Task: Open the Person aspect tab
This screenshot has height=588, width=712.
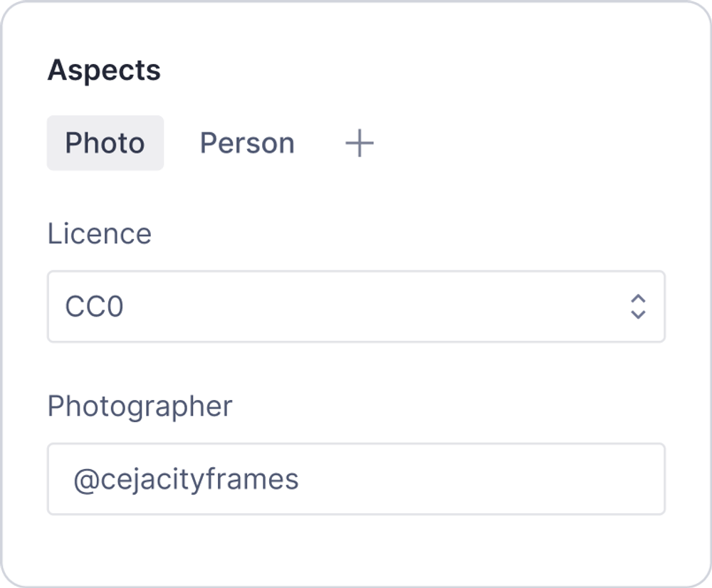Action: click(247, 143)
